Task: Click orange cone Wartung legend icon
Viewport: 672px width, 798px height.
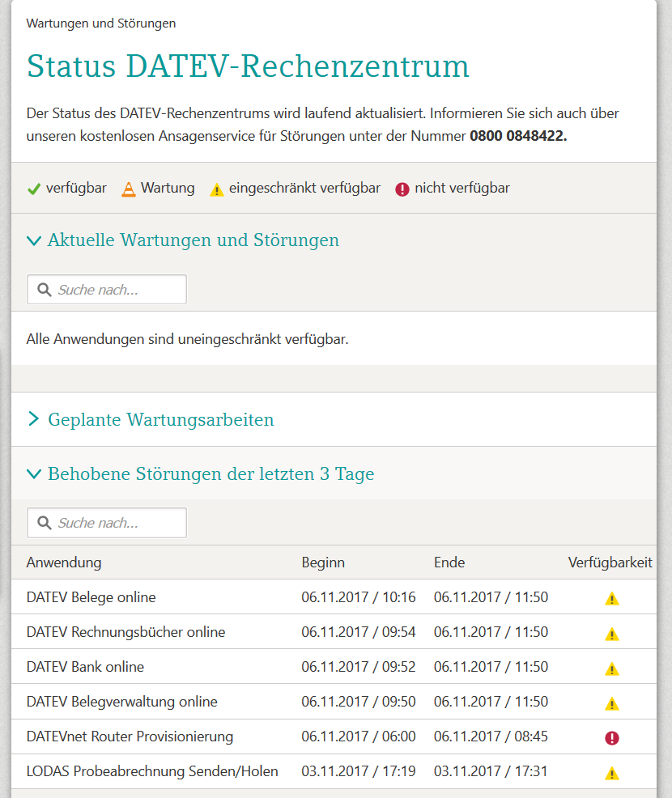Action: (x=129, y=189)
